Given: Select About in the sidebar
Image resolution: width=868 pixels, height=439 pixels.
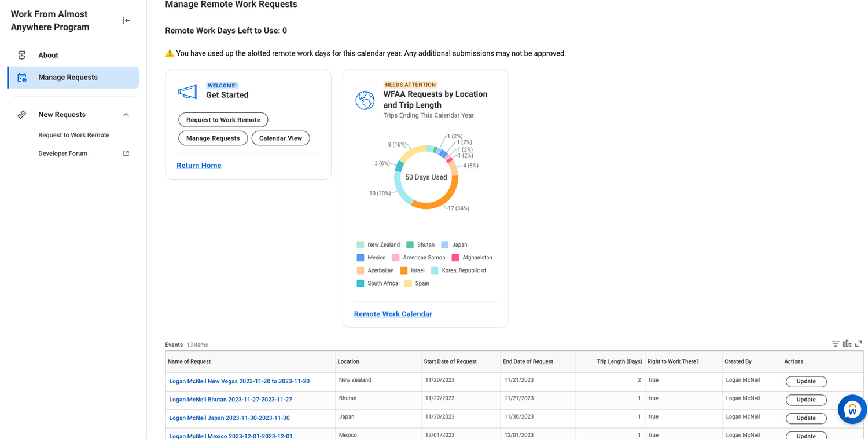Looking at the screenshot, I should (47, 55).
